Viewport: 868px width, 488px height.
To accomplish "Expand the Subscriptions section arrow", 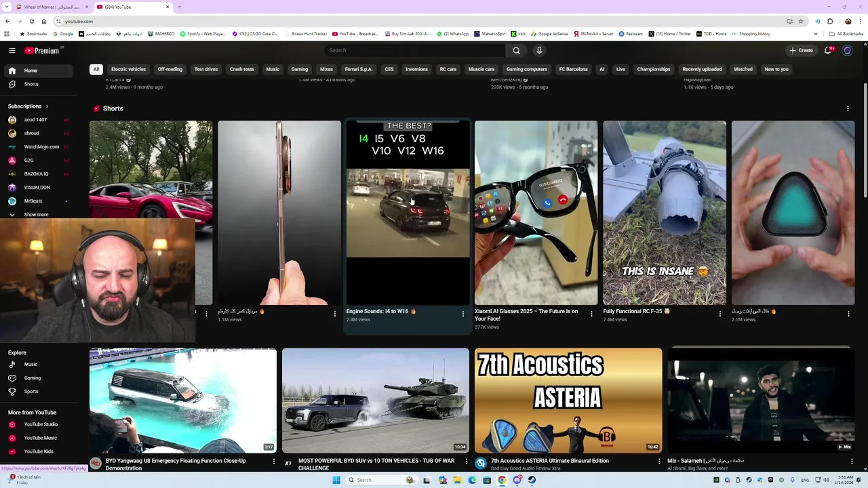I will click(x=47, y=106).
